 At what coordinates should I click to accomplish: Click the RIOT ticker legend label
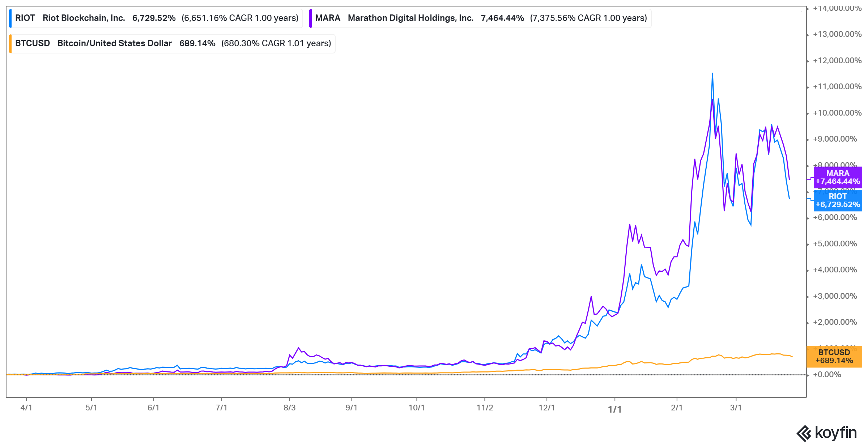pyautogui.click(x=25, y=18)
